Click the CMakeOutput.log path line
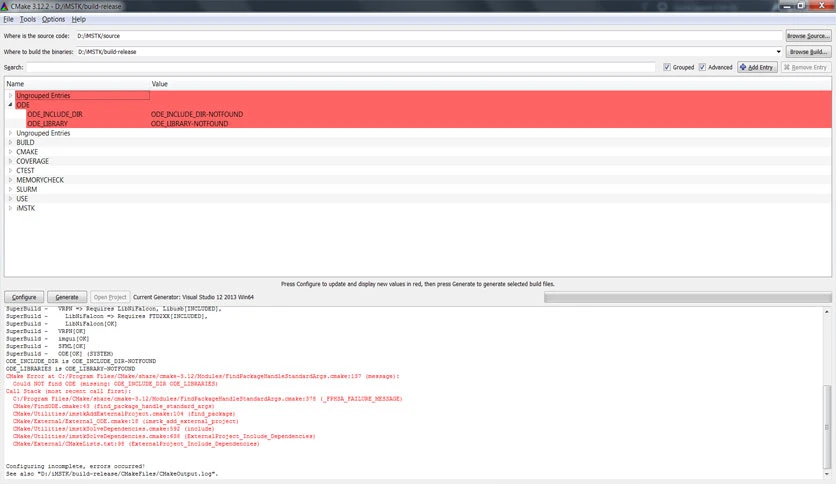The height and width of the screenshot is (484, 836). [112, 474]
